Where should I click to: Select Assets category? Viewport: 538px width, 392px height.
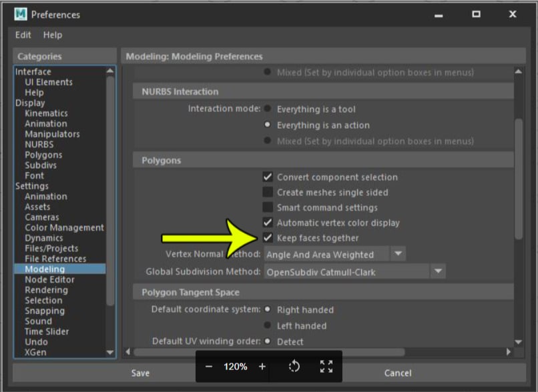37,207
